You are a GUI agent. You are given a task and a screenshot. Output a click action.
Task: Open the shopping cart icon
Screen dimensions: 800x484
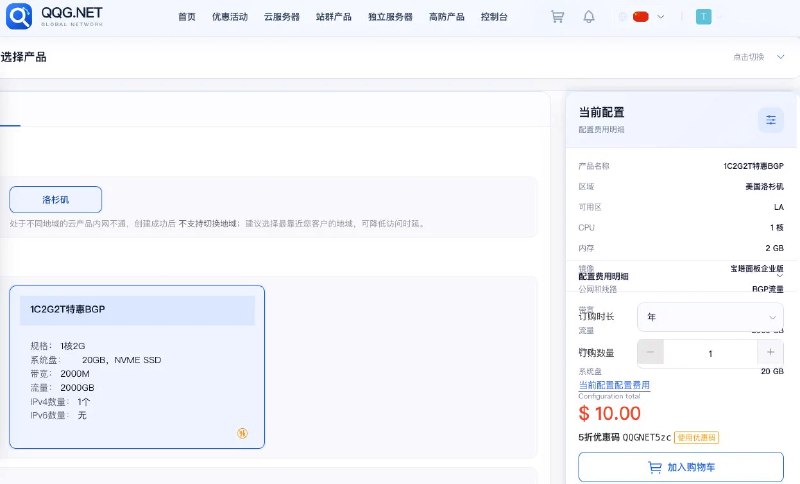(557, 17)
